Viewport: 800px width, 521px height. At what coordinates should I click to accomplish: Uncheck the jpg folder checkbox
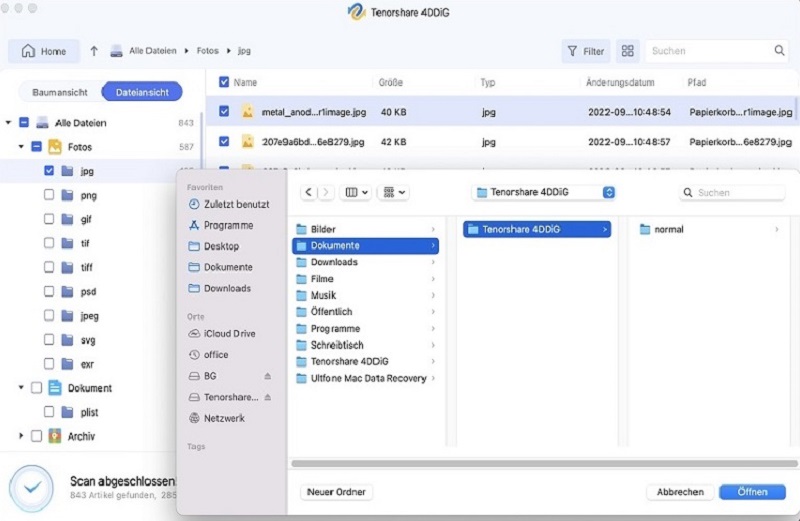click(x=49, y=171)
